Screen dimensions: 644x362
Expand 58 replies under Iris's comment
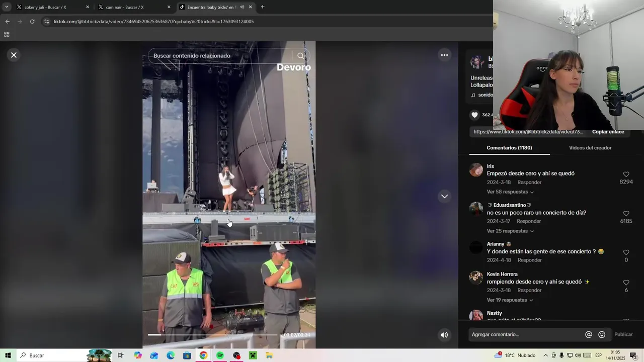point(510,192)
